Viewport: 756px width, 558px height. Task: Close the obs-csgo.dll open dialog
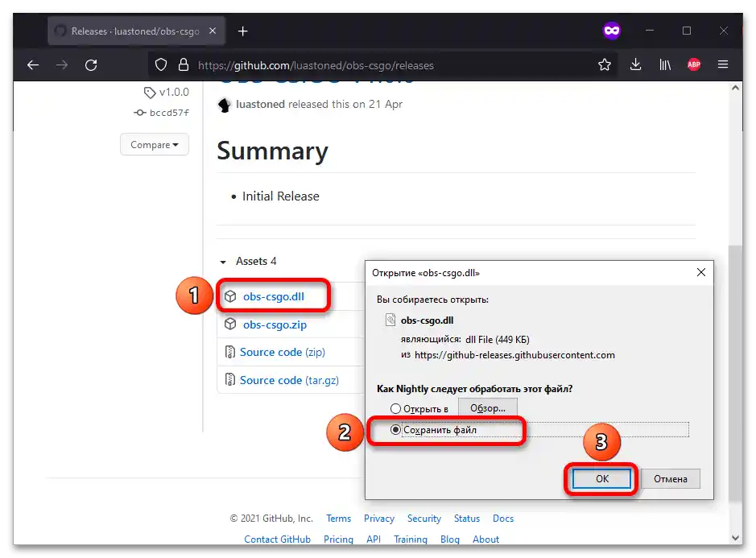click(x=701, y=272)
